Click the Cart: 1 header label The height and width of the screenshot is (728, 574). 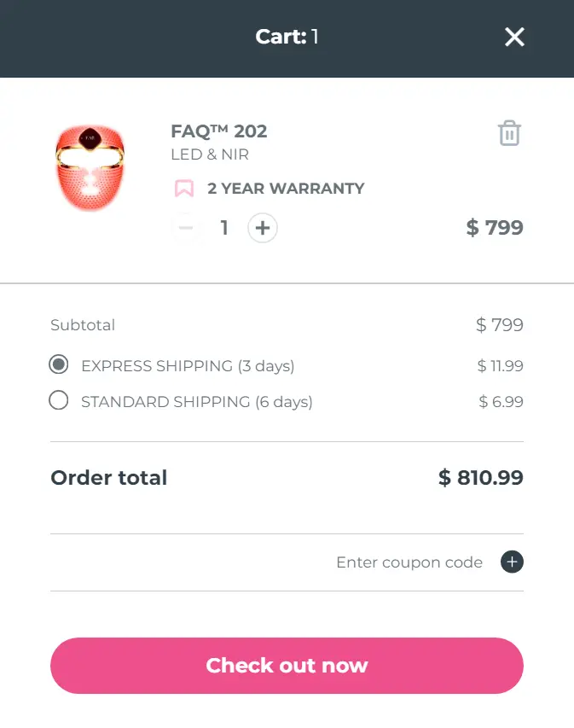point(287,37)
